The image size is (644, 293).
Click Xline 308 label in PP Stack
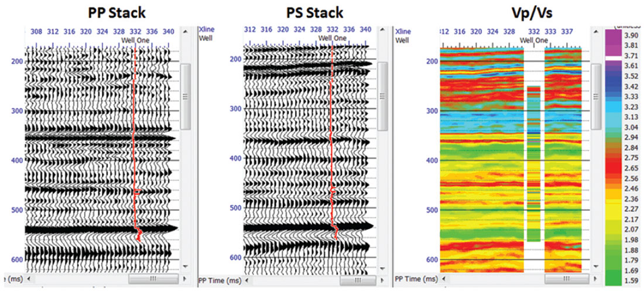(x=36, y=31)
